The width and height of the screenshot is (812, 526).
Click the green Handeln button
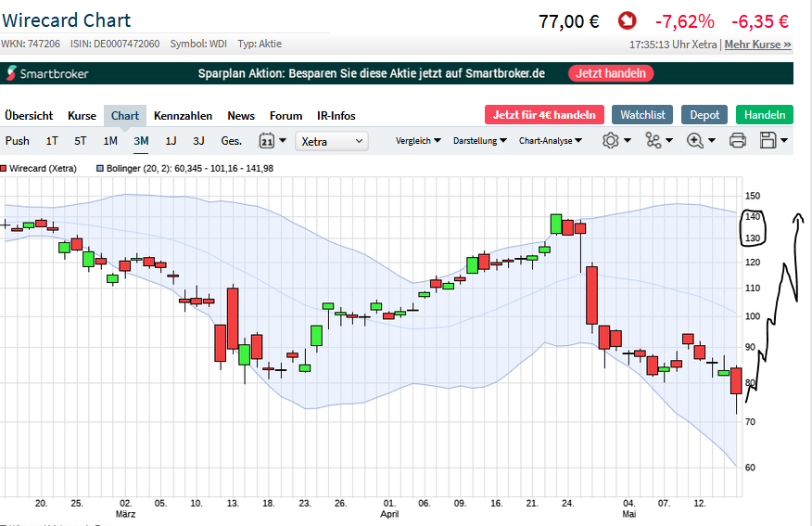[x=765, y=114]
